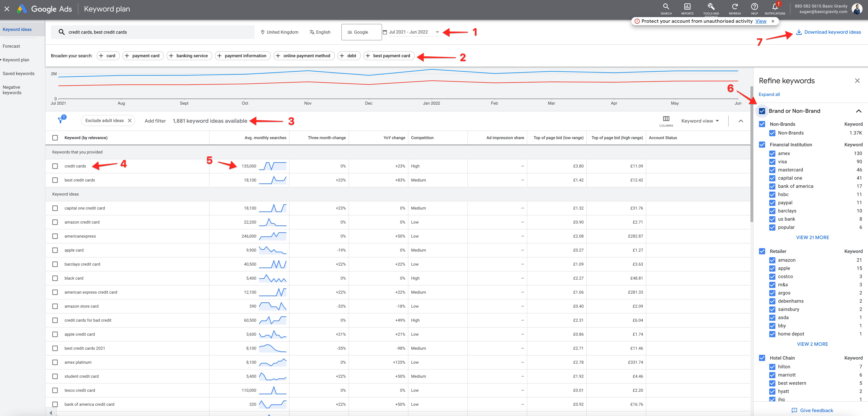Open the Search tool icon
Screen dimensions: 868x416
pyautogui.click(x=666, y=7)
